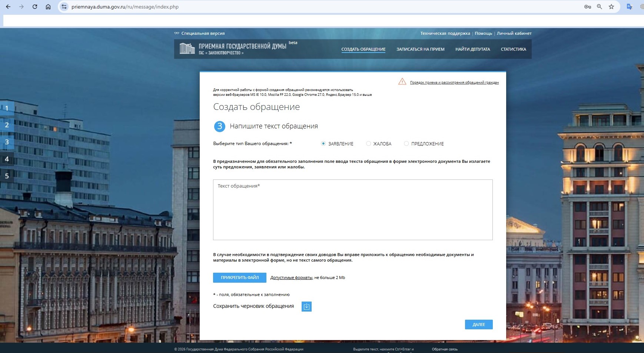
Task: Open the browser home icon
Action: click(x=48, y=7)
